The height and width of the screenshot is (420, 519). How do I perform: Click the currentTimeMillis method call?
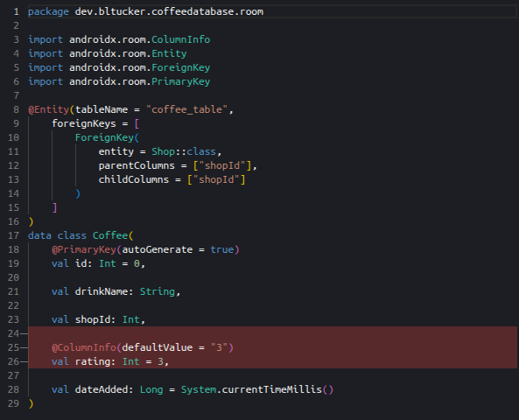pos(272,389)
